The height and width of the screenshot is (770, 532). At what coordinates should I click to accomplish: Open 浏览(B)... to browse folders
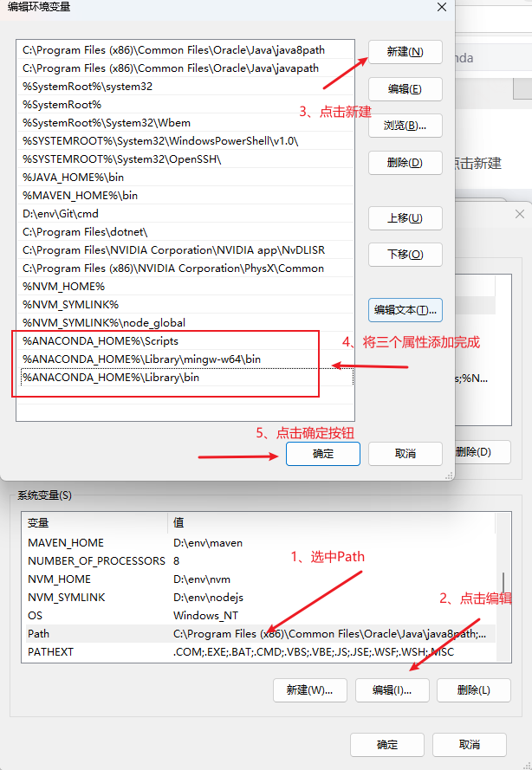point(405,126)
